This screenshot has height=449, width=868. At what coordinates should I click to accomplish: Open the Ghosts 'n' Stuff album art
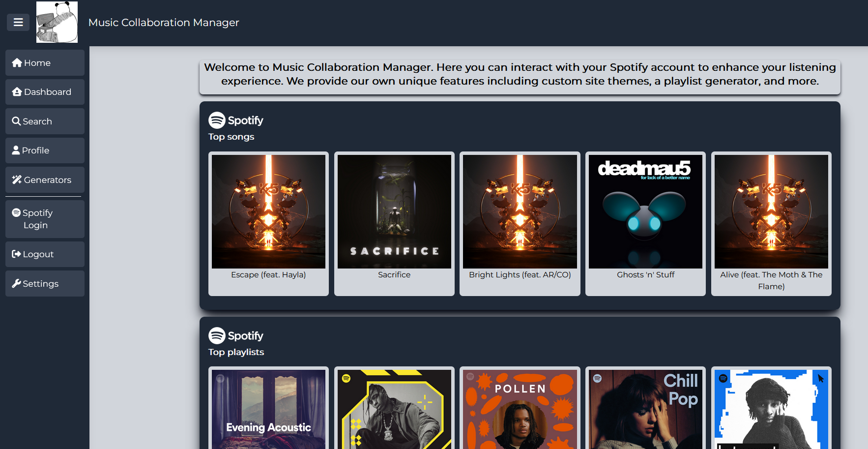point(645,211)
